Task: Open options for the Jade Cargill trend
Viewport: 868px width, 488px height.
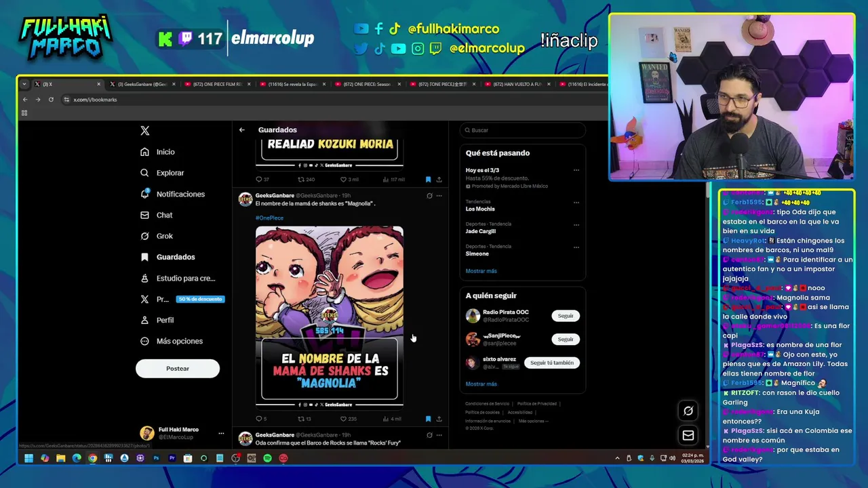Action: click(576, 224)
